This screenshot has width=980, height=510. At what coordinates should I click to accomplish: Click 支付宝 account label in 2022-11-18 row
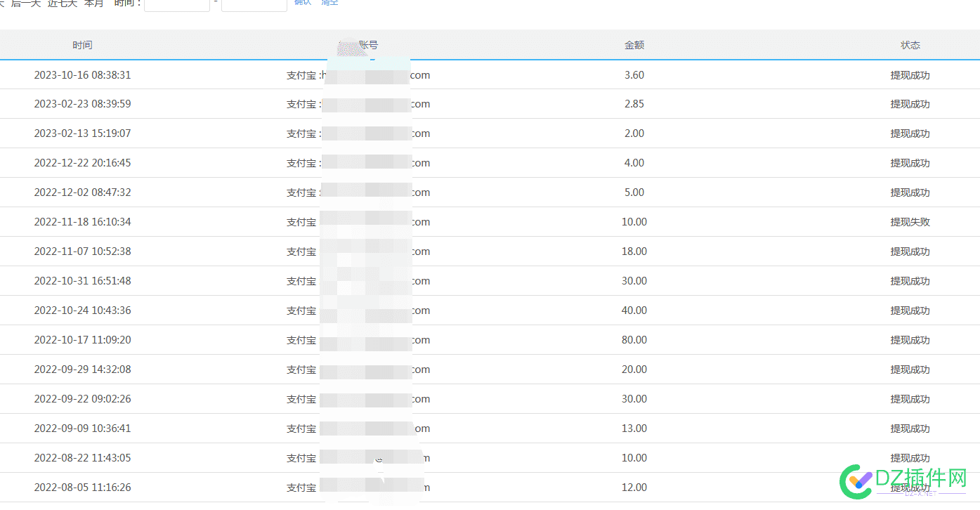301,222
